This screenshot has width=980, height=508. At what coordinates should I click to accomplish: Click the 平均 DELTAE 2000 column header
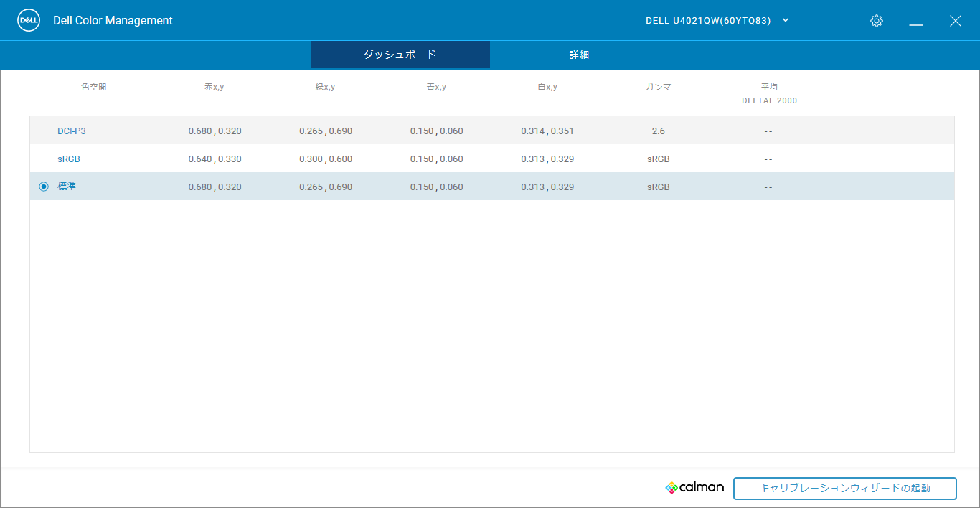[x=769, y=93]
